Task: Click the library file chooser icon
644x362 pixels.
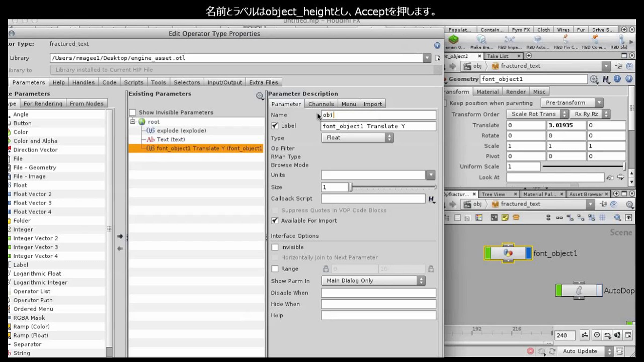Action: click(437, 58)
